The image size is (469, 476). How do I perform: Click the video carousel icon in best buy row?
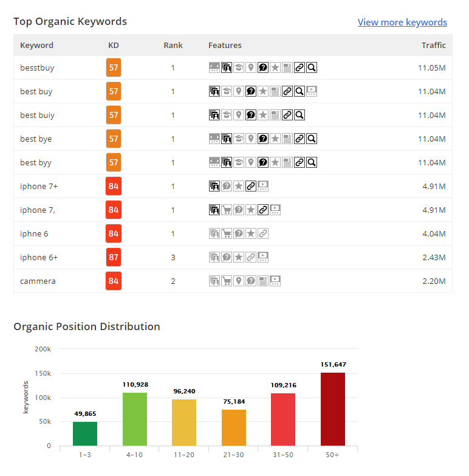312,92
